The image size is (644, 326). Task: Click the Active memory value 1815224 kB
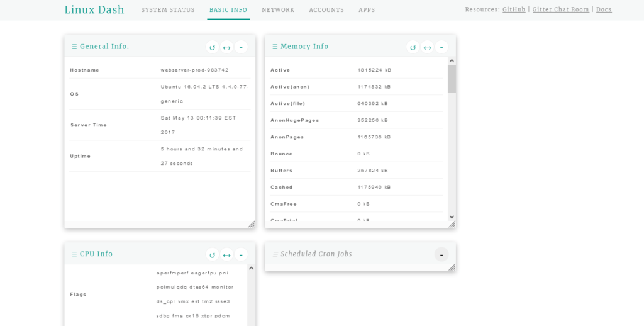click(374, 70)
